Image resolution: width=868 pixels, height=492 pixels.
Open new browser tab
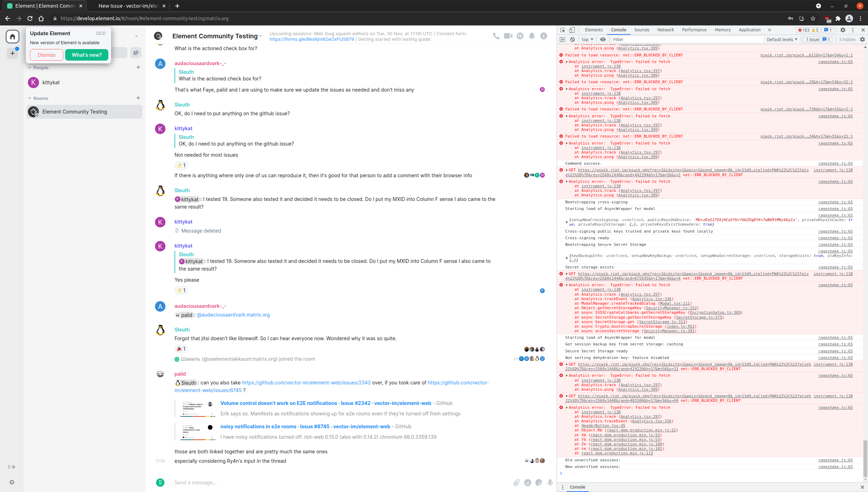click(x=177, y=6)
